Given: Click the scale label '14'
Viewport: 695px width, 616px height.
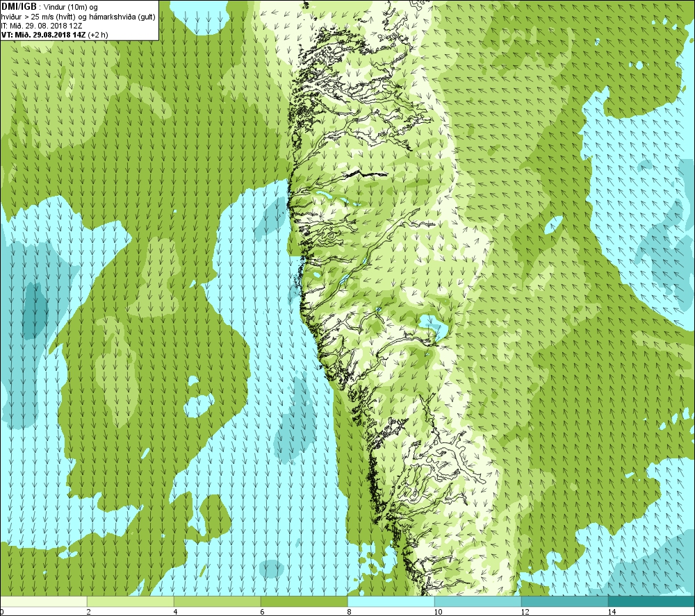Looking at the screenshot, I should [x=612, y=612].
